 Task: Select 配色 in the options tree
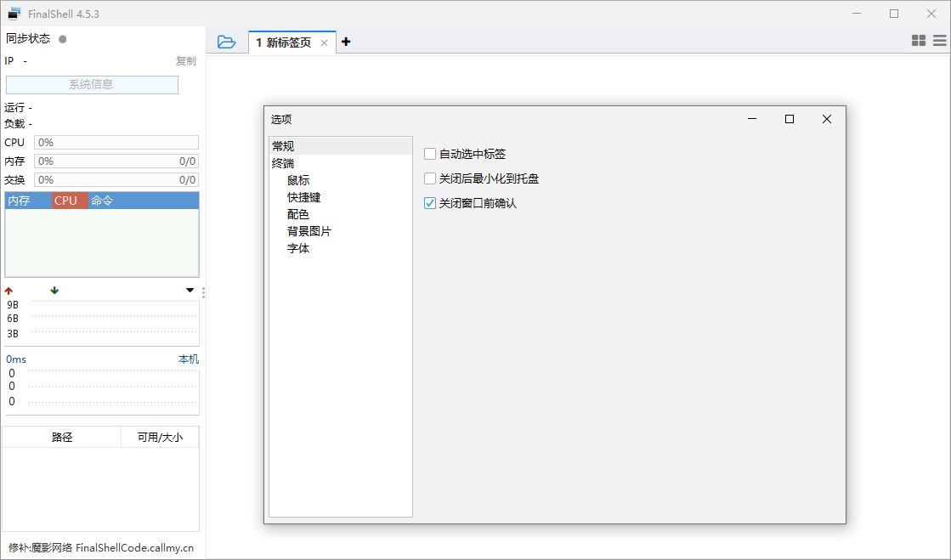point(299,214)
